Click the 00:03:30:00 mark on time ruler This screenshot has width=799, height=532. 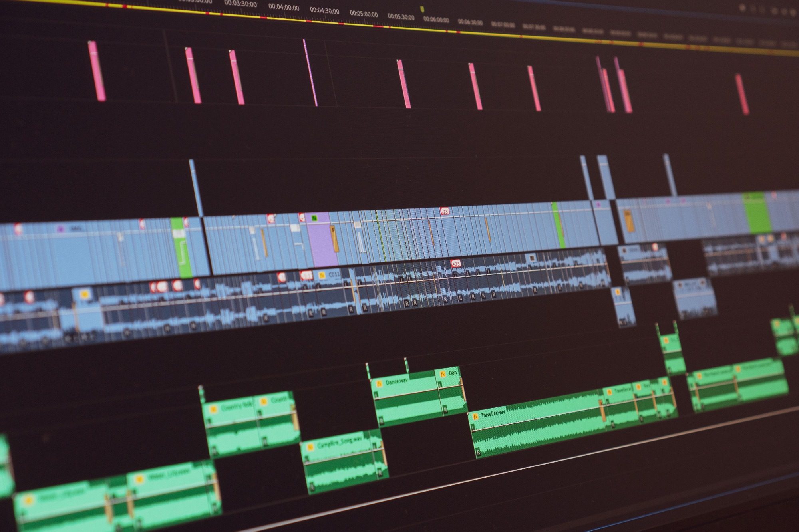pyautogui.click(x=240, y=3)
